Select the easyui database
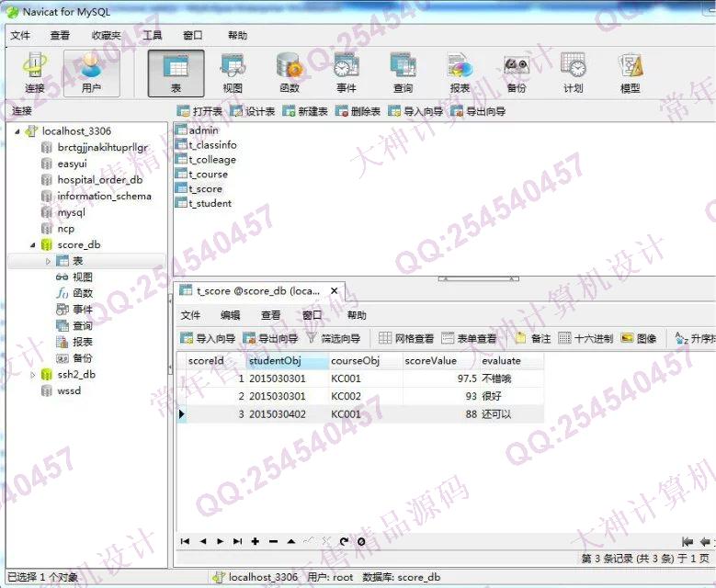 pos(64,164)
